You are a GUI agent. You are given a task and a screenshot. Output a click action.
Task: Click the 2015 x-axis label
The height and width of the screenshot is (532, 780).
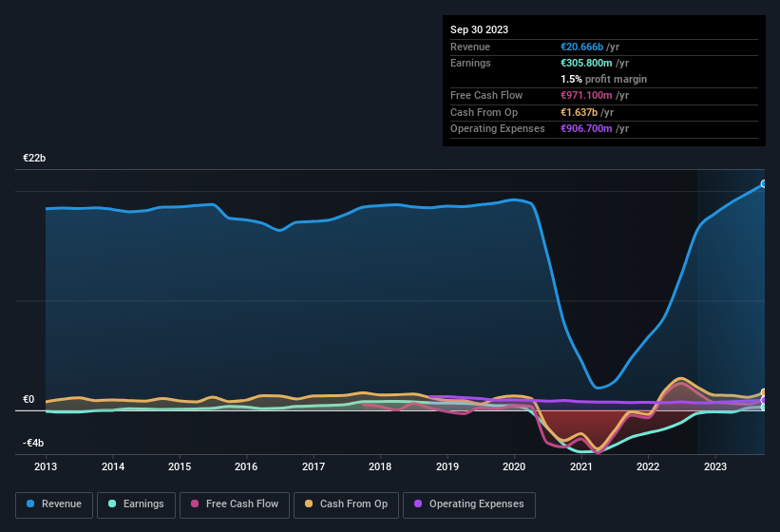tap(180, 466)
